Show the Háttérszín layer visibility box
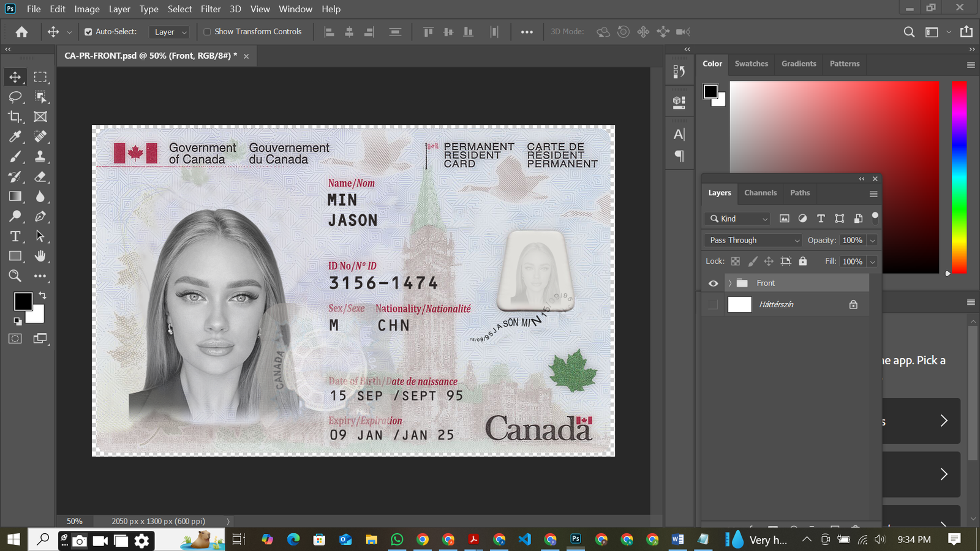 [x=714, y=305]
